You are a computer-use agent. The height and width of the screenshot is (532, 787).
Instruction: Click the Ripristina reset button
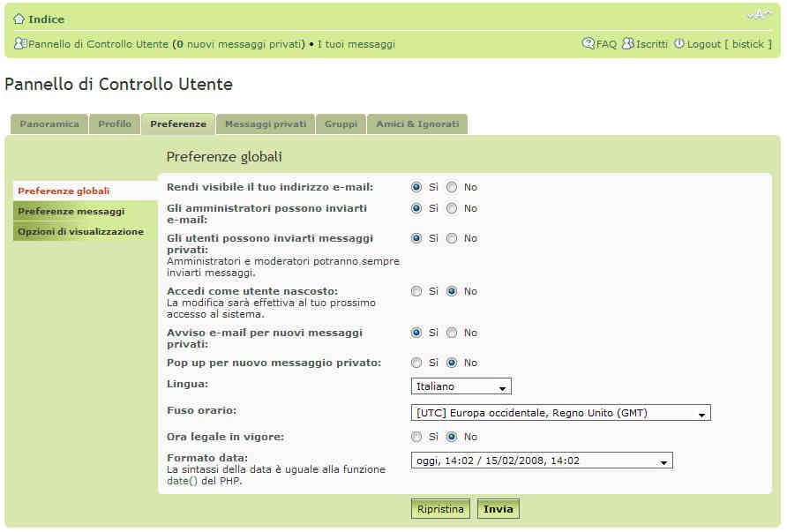coord(440,509)
